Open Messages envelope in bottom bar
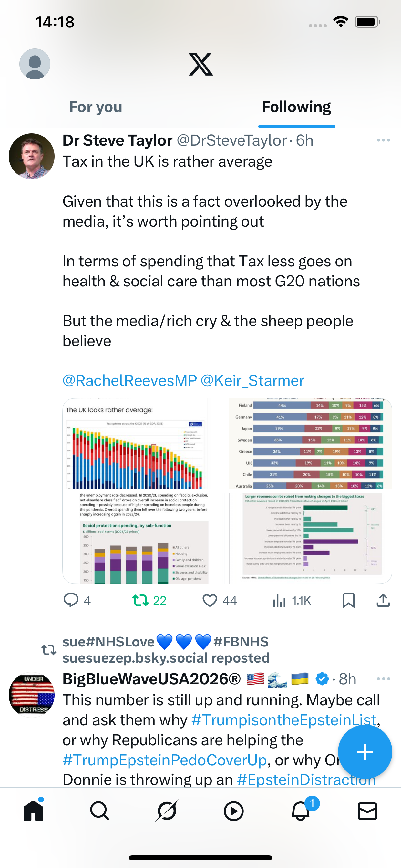The height and width of the screenshot is (868, 401). pos(367,811)
